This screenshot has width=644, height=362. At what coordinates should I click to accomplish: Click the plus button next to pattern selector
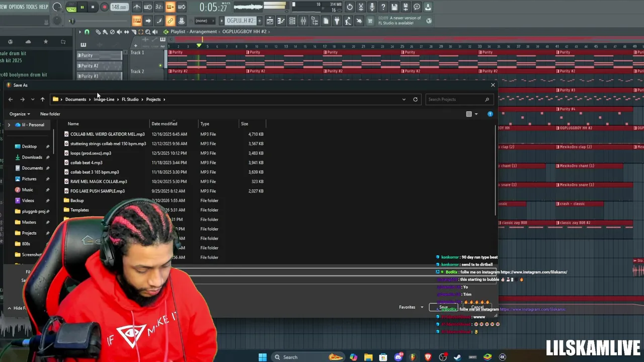[259, 21]
